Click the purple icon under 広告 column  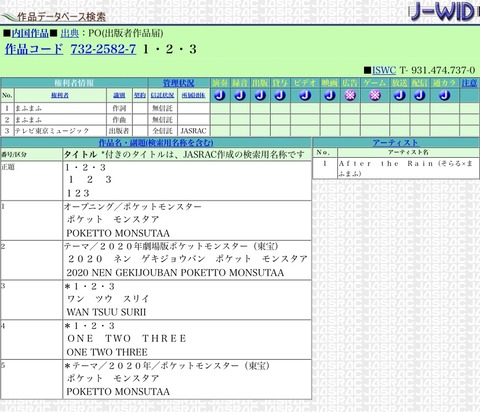(350, 95)
